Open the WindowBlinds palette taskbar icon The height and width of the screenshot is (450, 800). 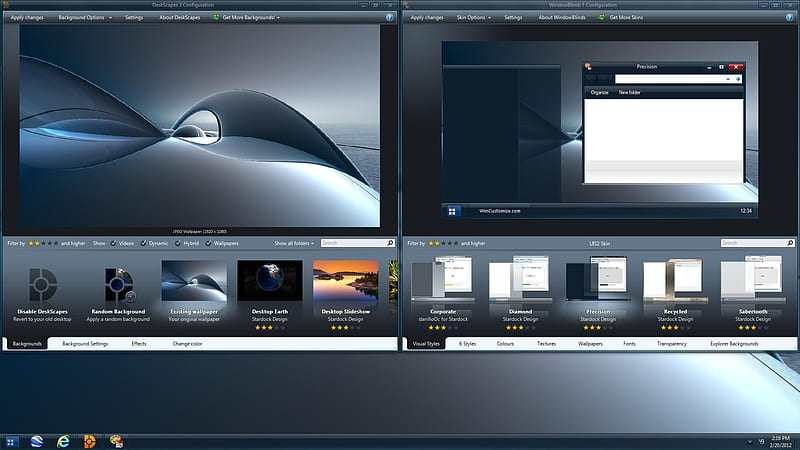pos(116,442)
